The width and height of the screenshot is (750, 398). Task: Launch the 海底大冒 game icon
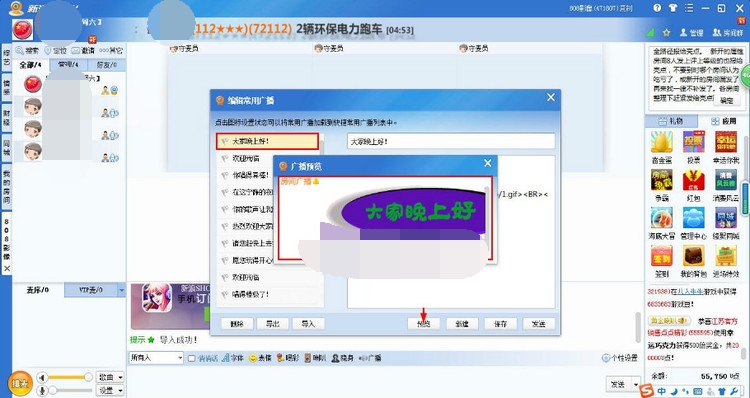pos(662,218)
